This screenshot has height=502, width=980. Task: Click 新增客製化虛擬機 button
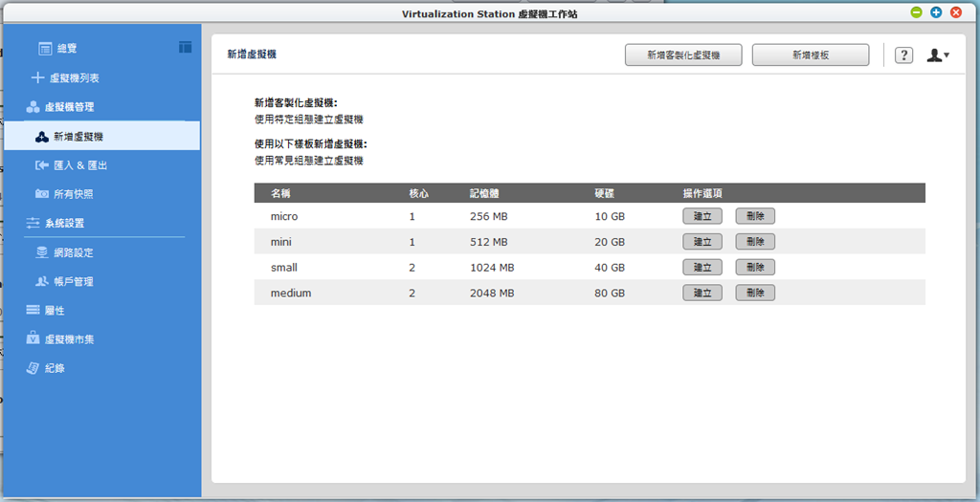(683, 55)
